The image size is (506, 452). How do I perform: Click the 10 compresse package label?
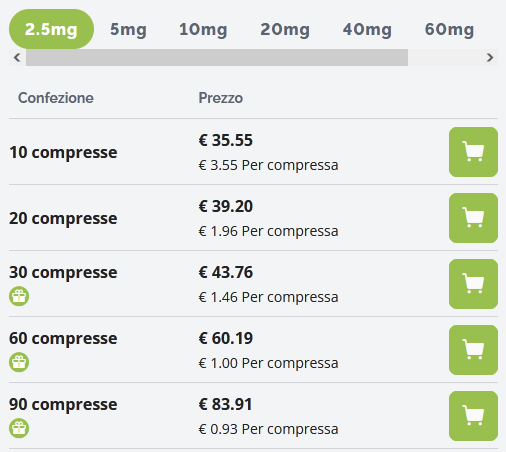[x=63, y=152]
